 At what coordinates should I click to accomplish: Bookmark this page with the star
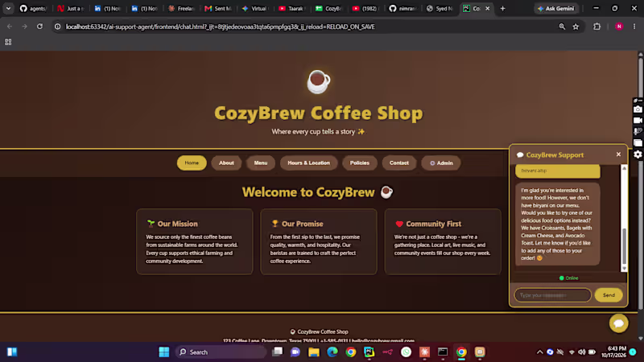point(576,27)
